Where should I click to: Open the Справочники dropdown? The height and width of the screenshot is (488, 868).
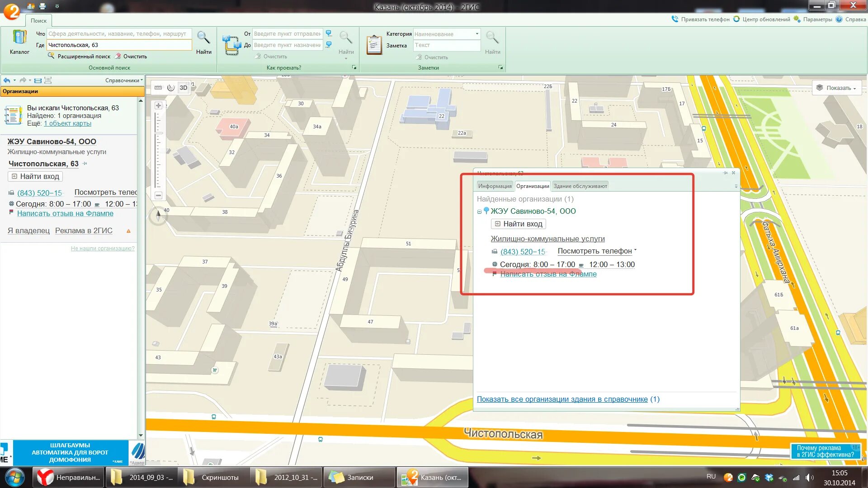(124, 80)
